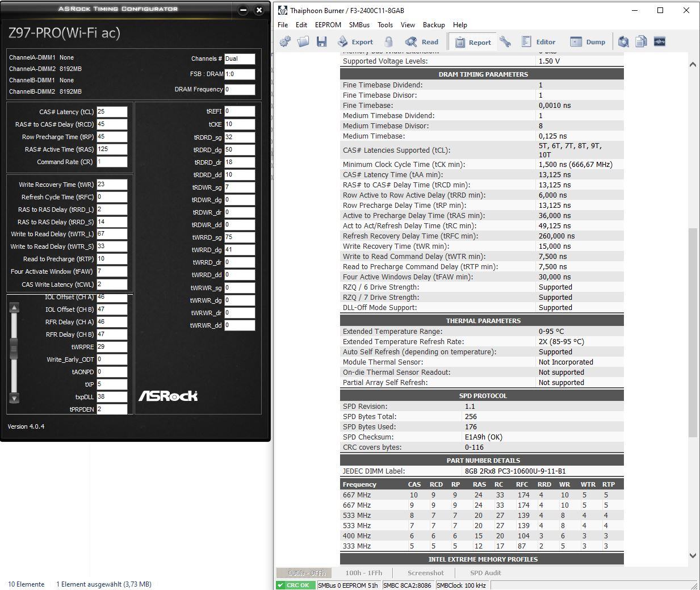Viewport: 700px width, 590px height.
Task: Click the SPD Checksum value E1A9h (OK)
Action: tap(484, 437)
